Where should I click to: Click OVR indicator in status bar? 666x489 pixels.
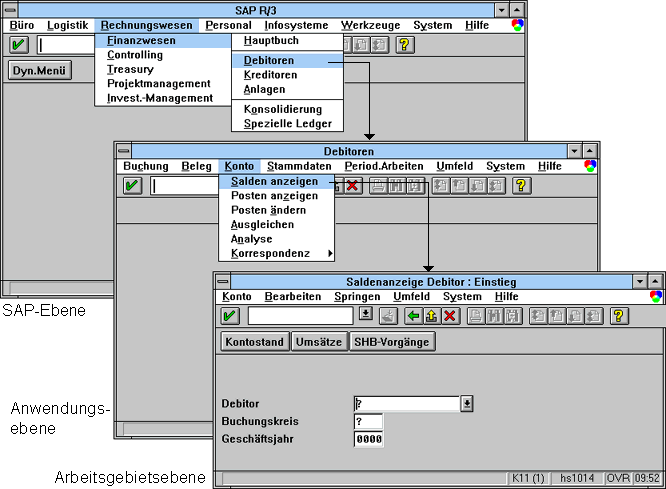pyautogui.click(x=618, y=478)
